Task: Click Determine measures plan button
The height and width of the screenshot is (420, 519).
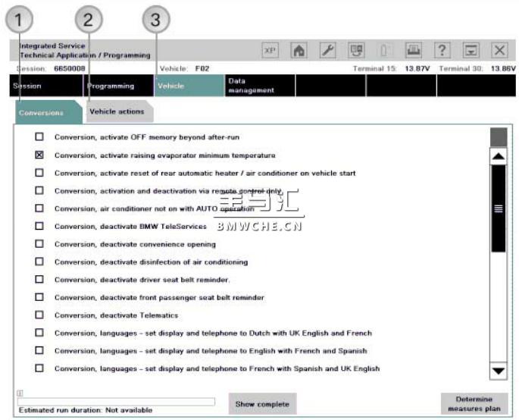Action: coord(474,403)
